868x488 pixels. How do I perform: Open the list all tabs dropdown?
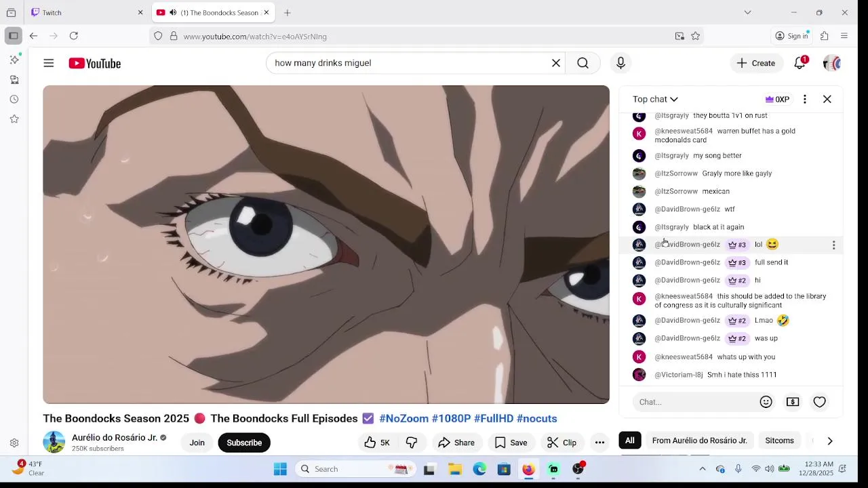tap(747, 12)
